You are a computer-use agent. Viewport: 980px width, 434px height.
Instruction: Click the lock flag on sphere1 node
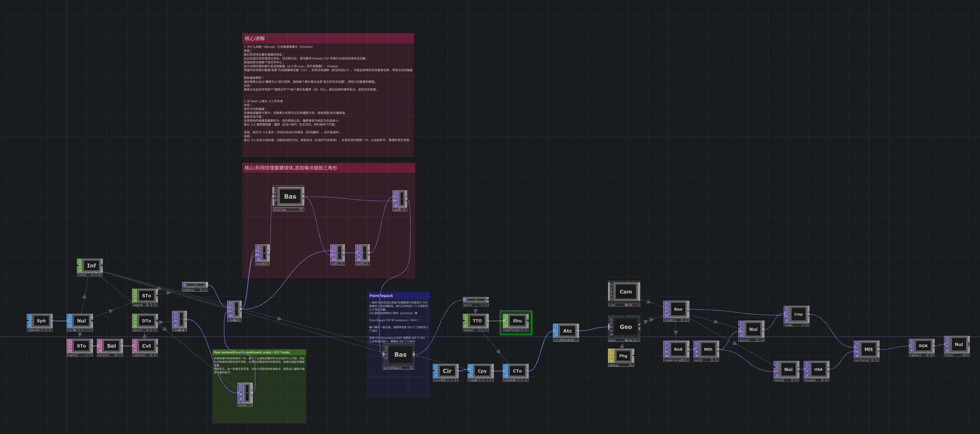tap(30, 325)
